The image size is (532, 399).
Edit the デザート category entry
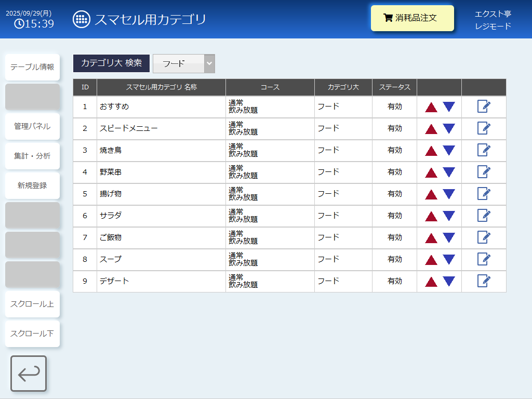(x=484, y=281)
